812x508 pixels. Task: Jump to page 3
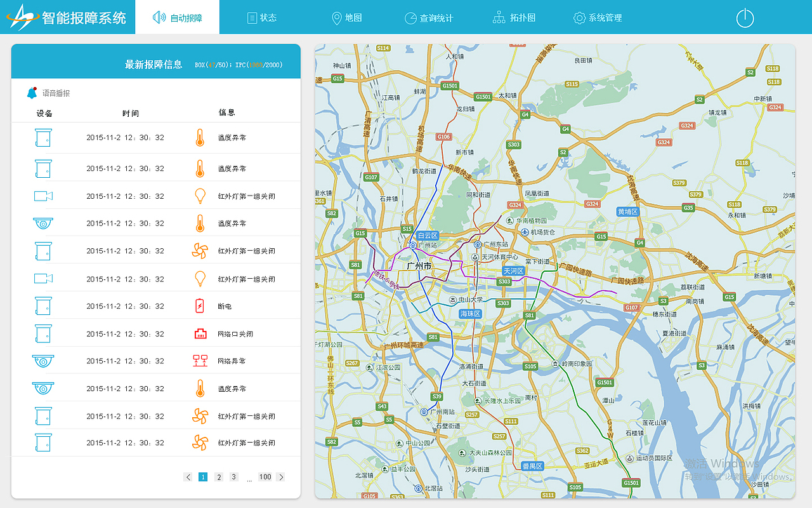(x=234, y=477)
